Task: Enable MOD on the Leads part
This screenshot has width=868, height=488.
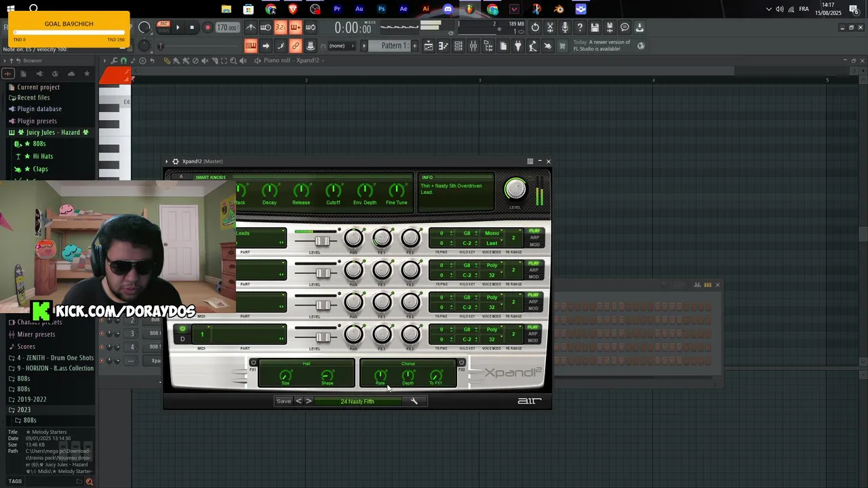Action: pos(534,245)
